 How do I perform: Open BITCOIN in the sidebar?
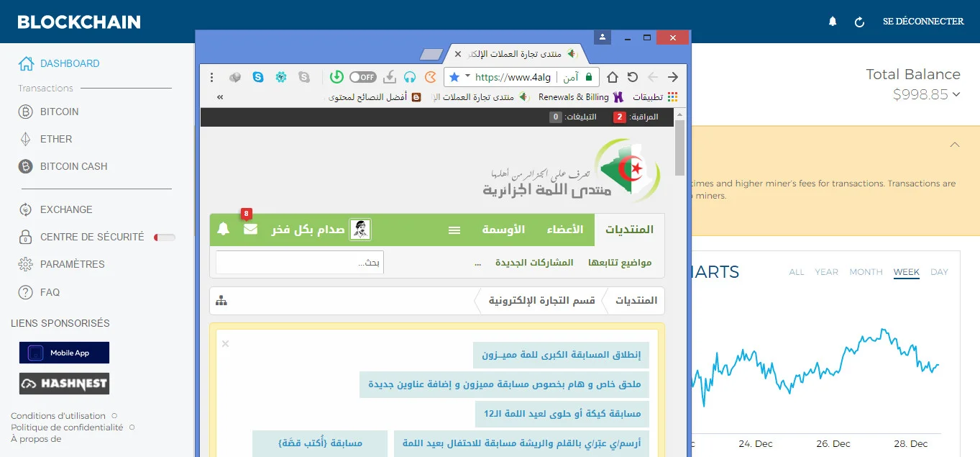tap(59, 112)
